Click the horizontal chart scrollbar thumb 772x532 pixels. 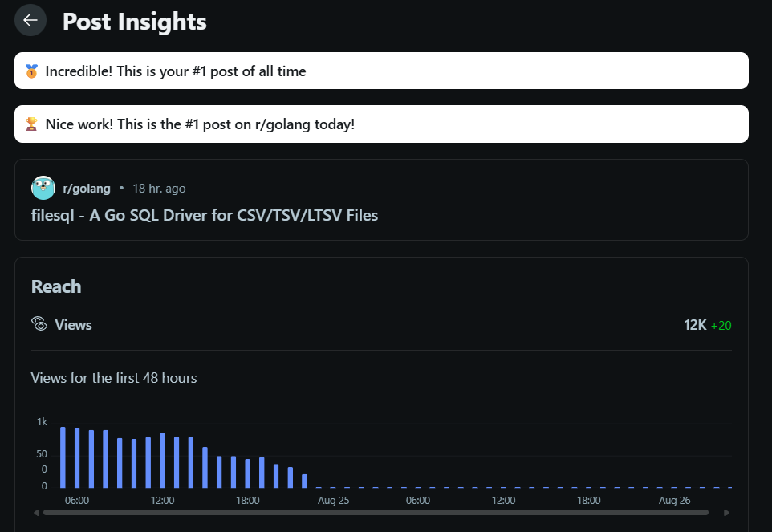376,512
